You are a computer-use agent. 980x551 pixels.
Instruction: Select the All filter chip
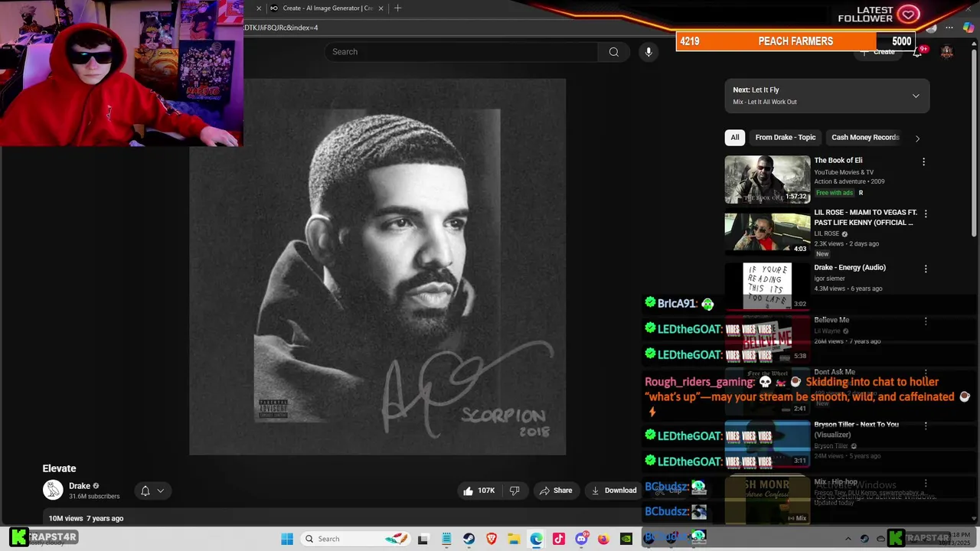click(735, 138)
